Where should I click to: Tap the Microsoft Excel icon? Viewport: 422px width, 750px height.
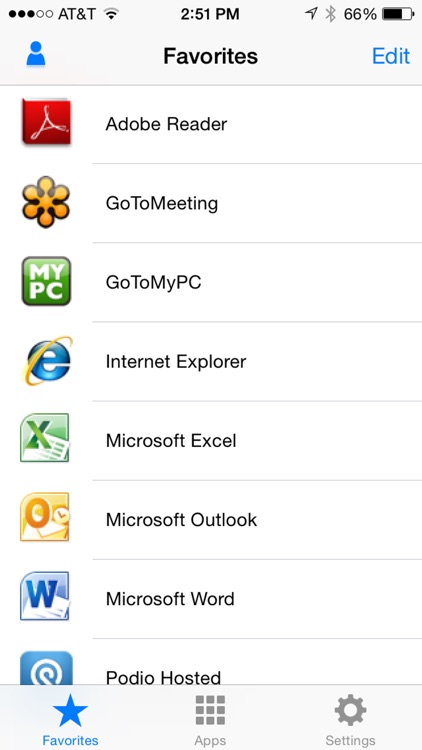point(44,438)
